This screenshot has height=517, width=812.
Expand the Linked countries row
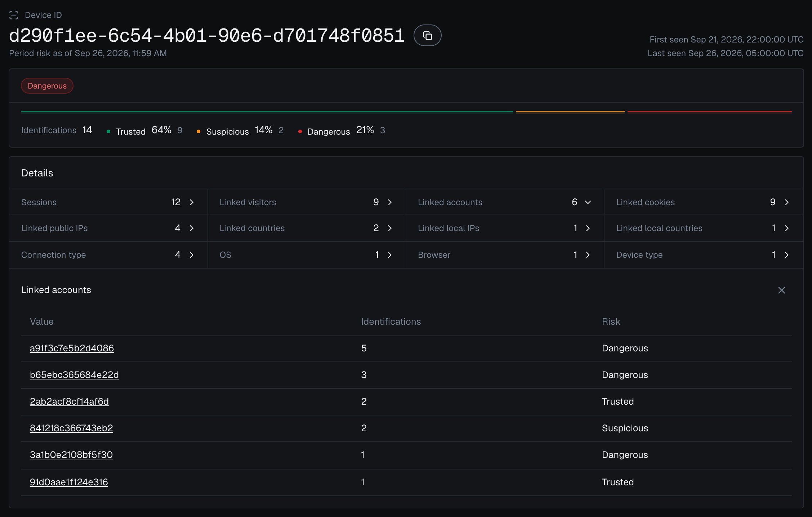(x=307, y=228)
